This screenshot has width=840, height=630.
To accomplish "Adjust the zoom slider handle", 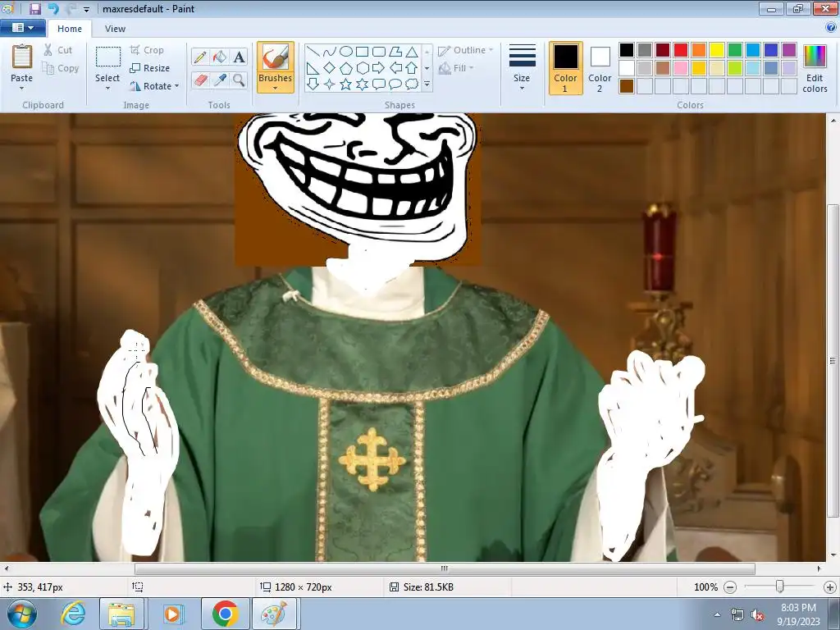I will point(780,587).
